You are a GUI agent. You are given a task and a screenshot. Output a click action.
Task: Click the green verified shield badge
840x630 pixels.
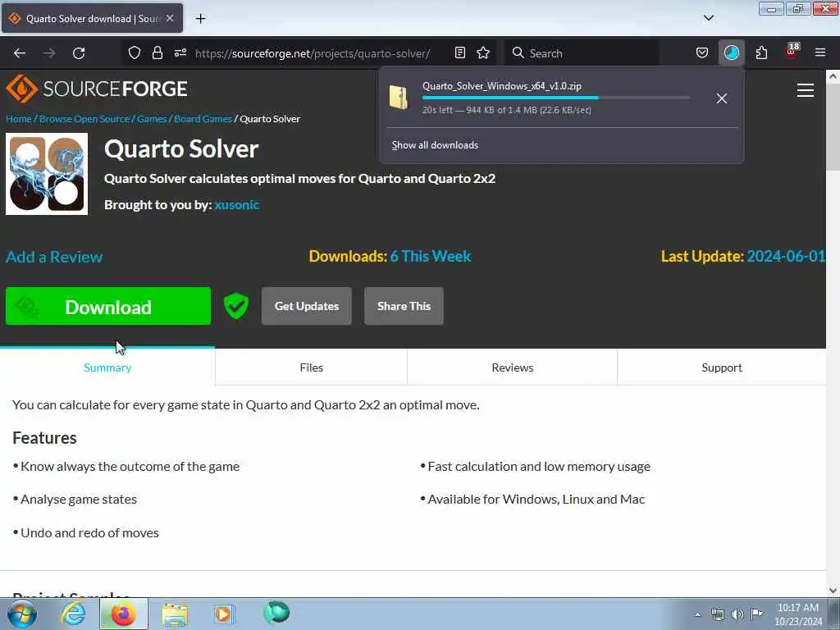235,306
